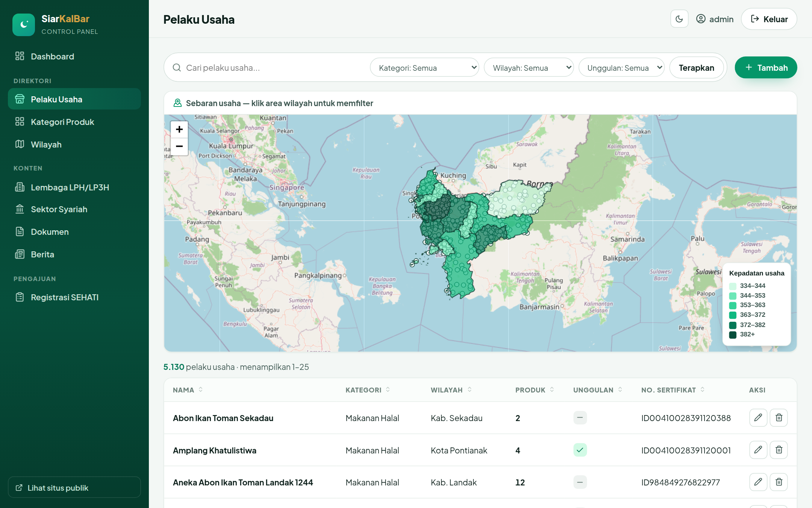Open Lembaga LPH/LP3H page

click(74, 187)
